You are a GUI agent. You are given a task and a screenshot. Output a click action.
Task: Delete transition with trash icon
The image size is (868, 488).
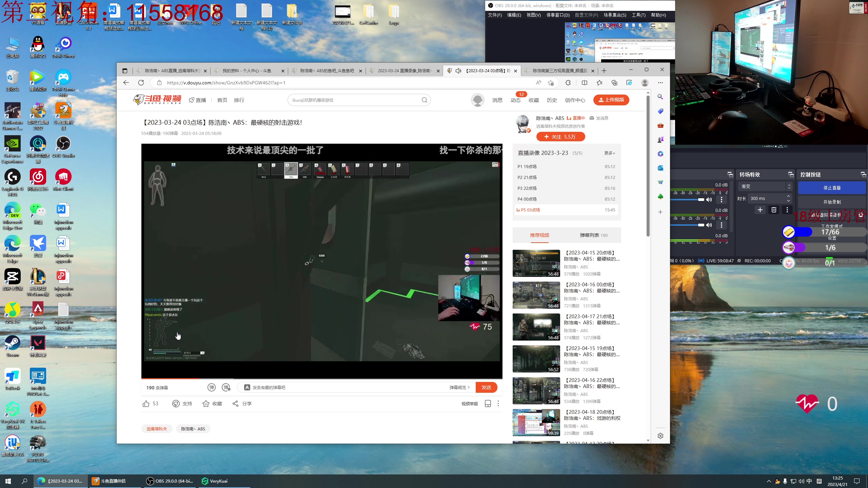[774, 210]
